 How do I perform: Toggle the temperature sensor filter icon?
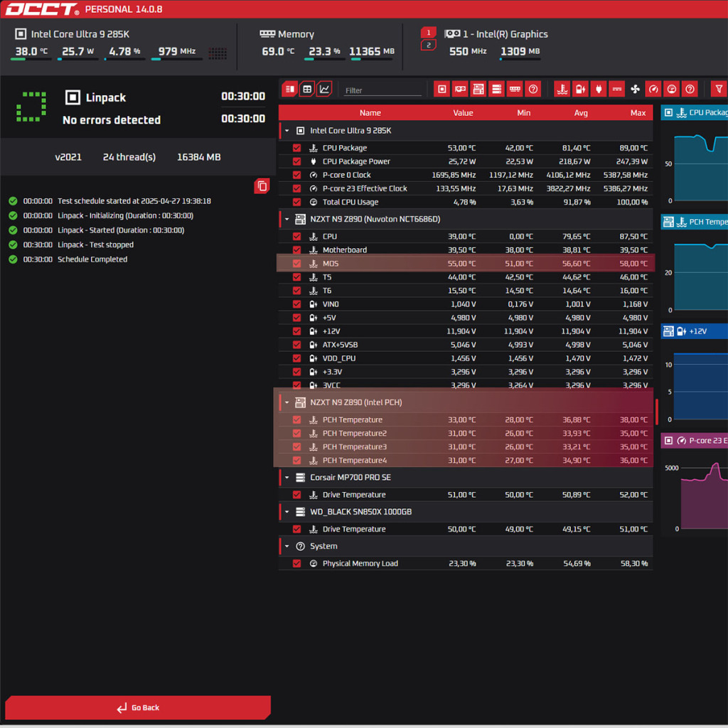562,89
